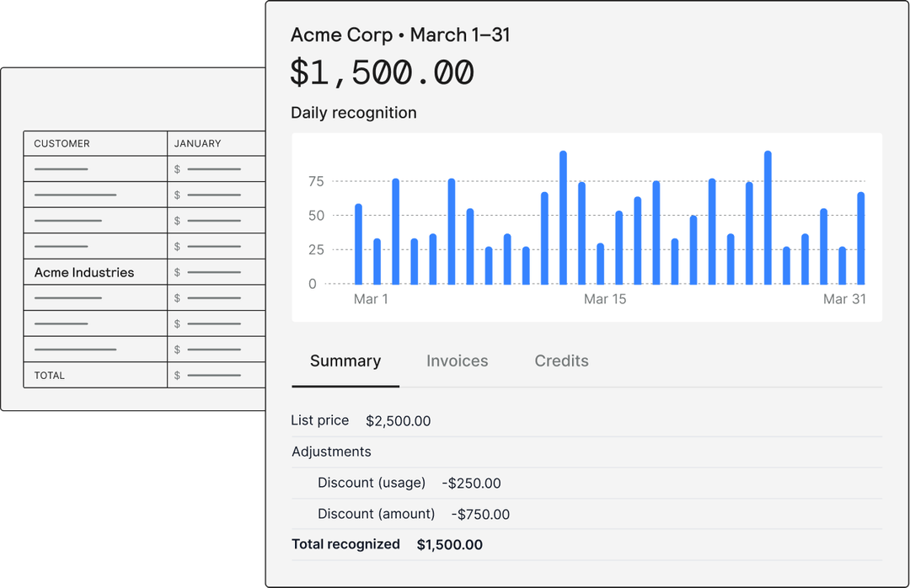Click the Acme Industries table row
The width and height of the screenshot is (910, 588).
83,272
